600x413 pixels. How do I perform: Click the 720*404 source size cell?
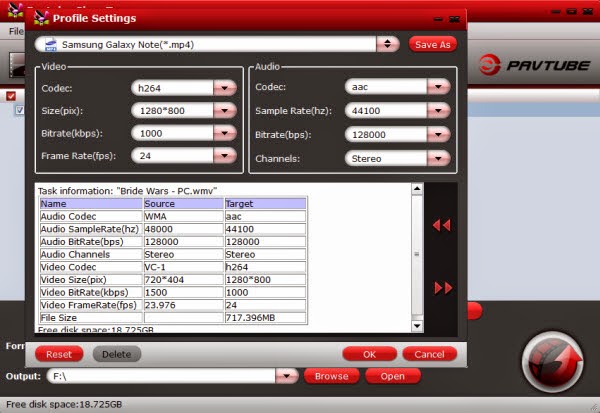pos(183,279)
